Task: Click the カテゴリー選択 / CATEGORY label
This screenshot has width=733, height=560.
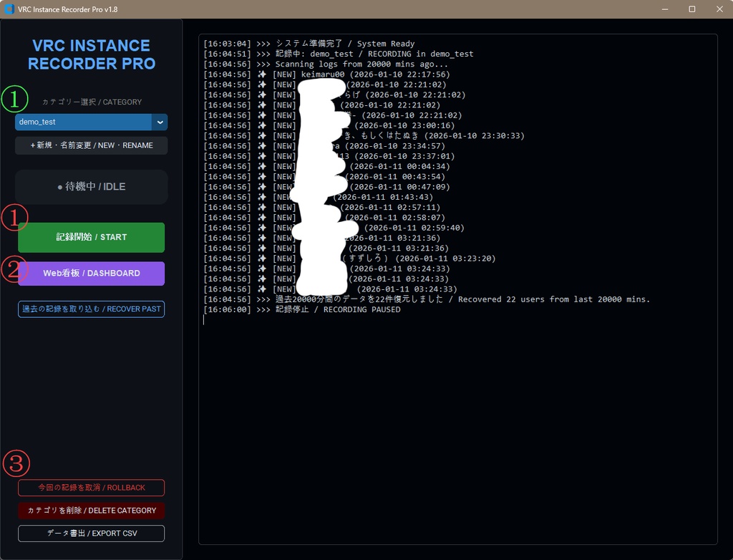Action: click(92, 102)
